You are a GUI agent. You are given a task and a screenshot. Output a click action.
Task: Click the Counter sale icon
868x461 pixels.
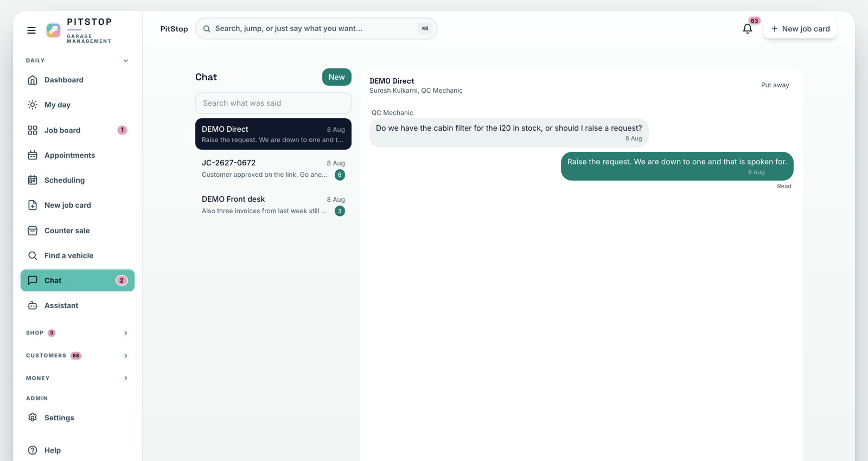[33, 230]
